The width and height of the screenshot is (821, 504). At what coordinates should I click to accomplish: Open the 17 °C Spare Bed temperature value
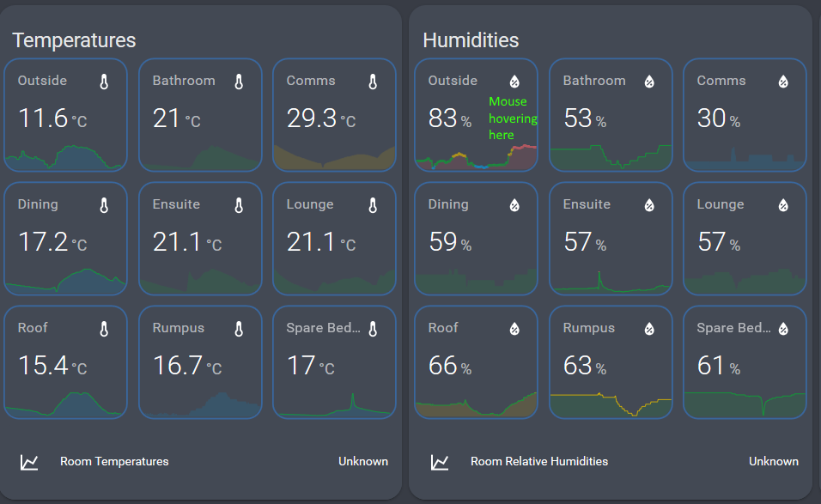coord(311,365)
